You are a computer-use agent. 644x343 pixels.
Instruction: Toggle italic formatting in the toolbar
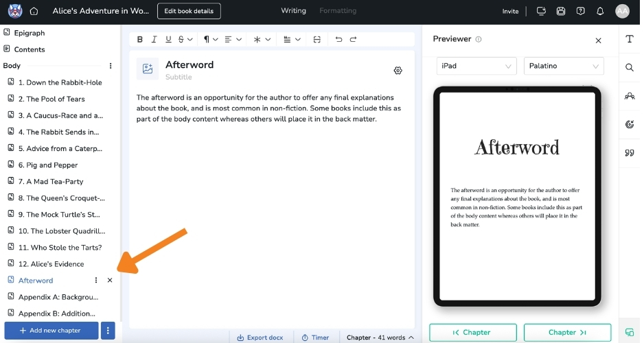pyautogui.click(x=154, y=40)
